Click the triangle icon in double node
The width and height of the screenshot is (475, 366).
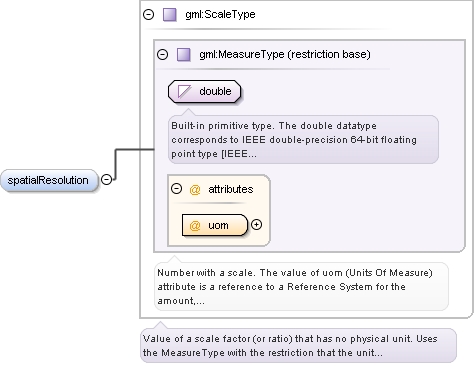tap(184, 91)
